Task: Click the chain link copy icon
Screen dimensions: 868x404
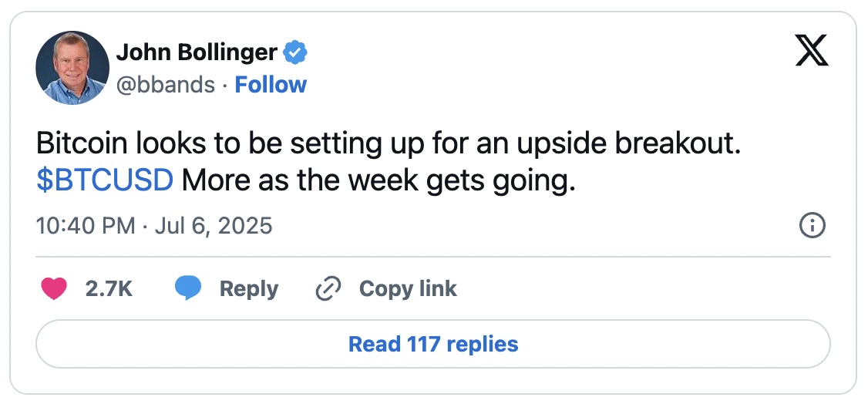Action: point(328,289)
